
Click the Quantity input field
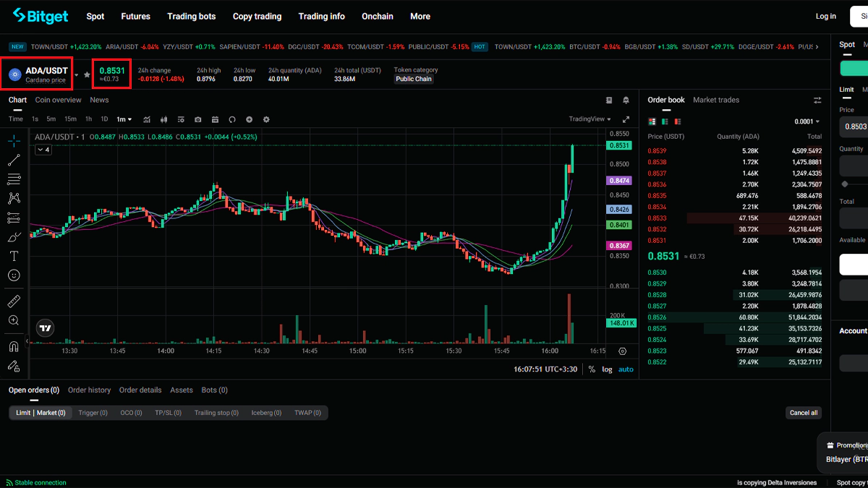click(854, 166)
